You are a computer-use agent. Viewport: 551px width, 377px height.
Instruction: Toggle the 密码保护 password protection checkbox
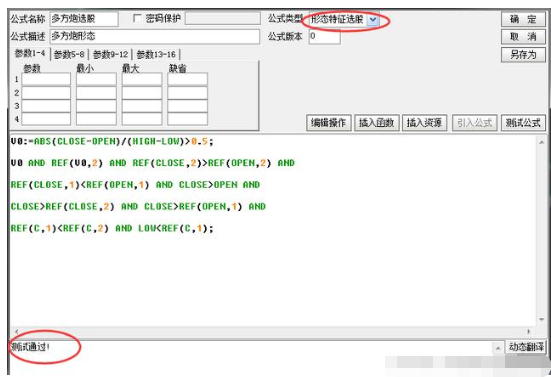137,18
